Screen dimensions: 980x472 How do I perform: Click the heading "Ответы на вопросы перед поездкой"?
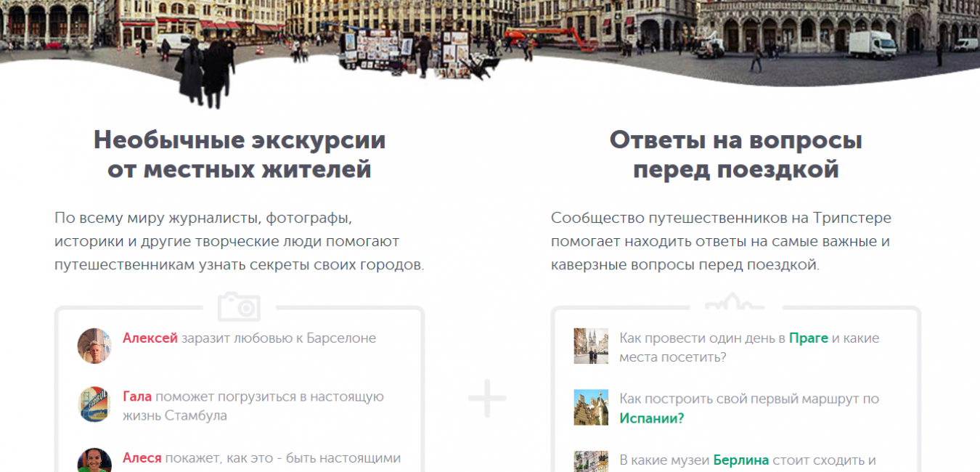[x=735, y=155]
